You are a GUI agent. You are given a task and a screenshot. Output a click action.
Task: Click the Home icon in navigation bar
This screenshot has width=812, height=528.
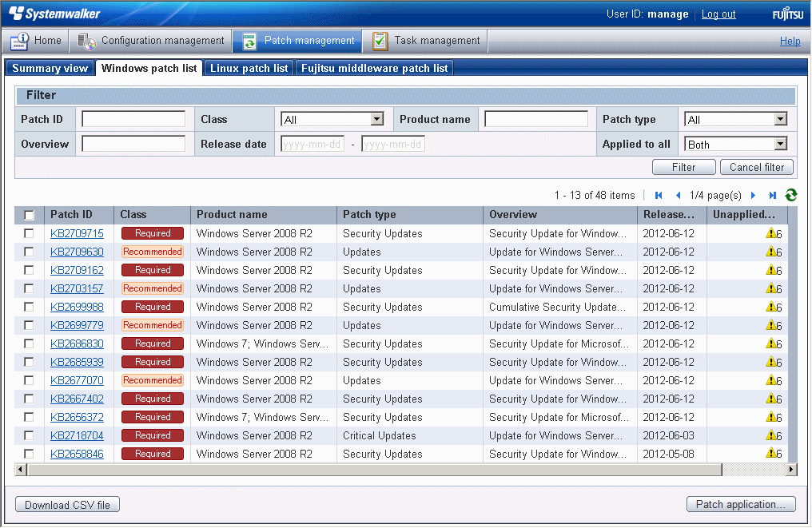pos(20,41)
